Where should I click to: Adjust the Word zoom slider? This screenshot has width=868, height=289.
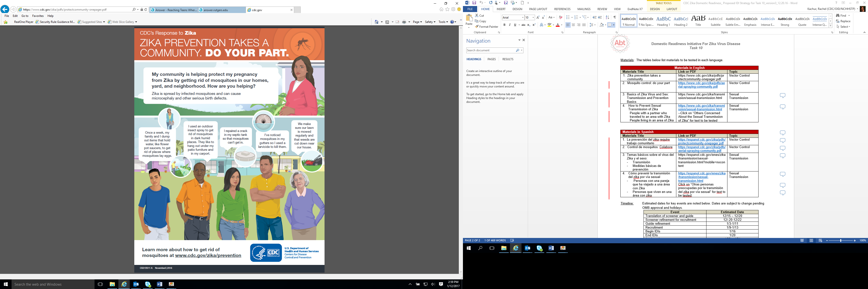841,241
